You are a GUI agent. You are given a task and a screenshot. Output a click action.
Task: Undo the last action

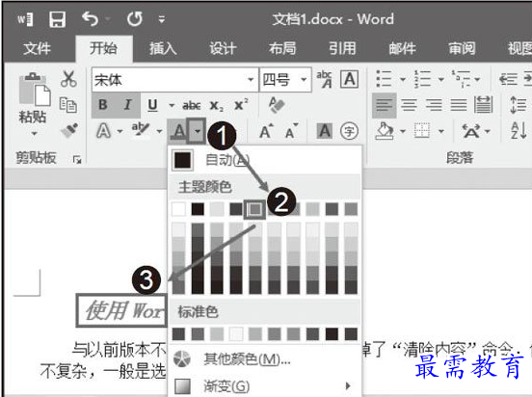(90, 18)
